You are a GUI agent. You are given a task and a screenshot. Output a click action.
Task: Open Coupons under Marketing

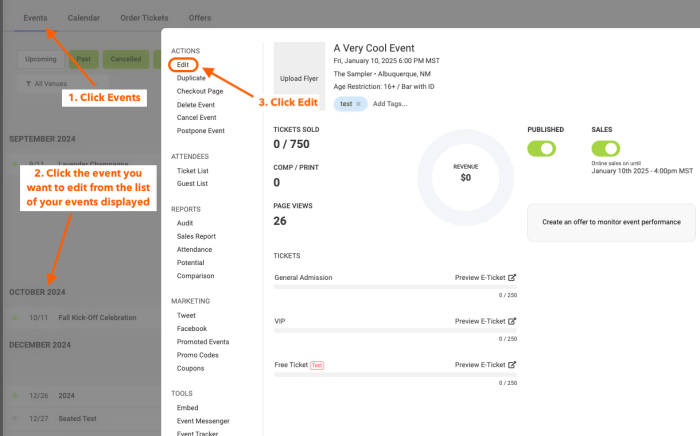[x=190, y=368]
